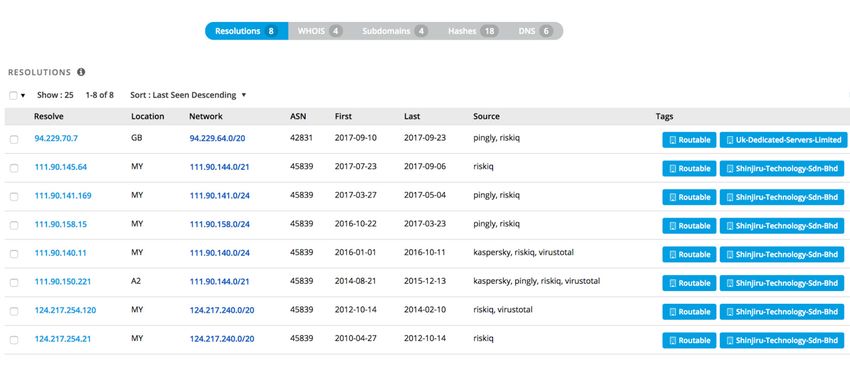This screenshot has width=850, height=371.
Task: Click Routable tag for 111.90.141.169
Action: [x=689, y=197]
